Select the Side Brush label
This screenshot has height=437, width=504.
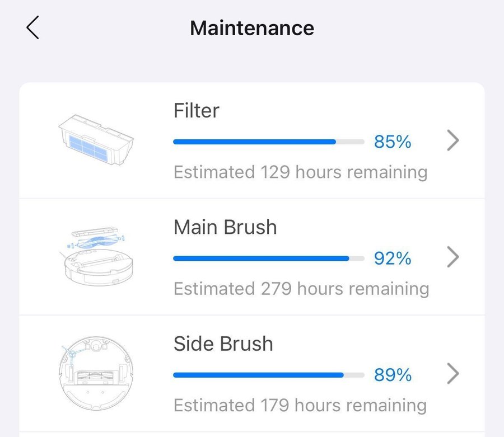point(223,344)
